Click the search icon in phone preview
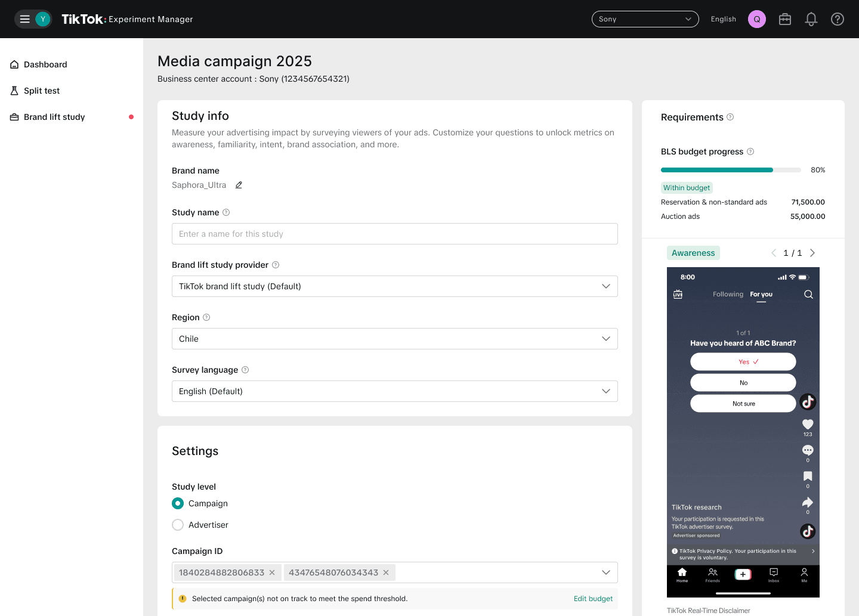859x616 pixels. click(808, 294)
